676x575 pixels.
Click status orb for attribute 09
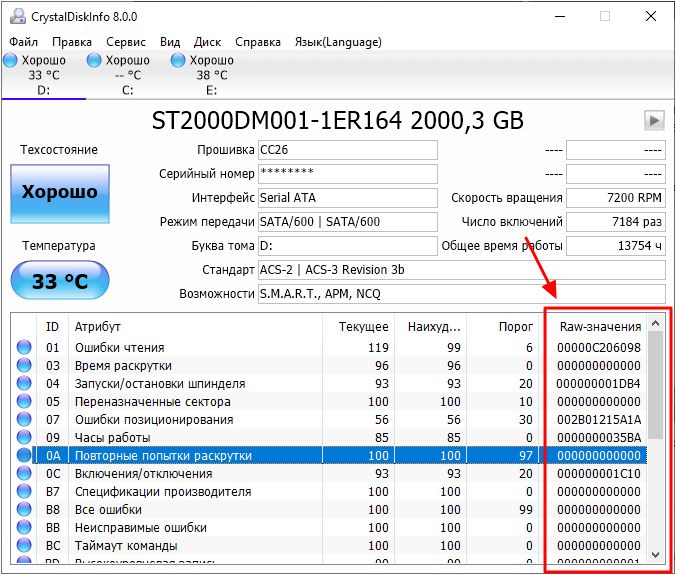click(24, 438)
